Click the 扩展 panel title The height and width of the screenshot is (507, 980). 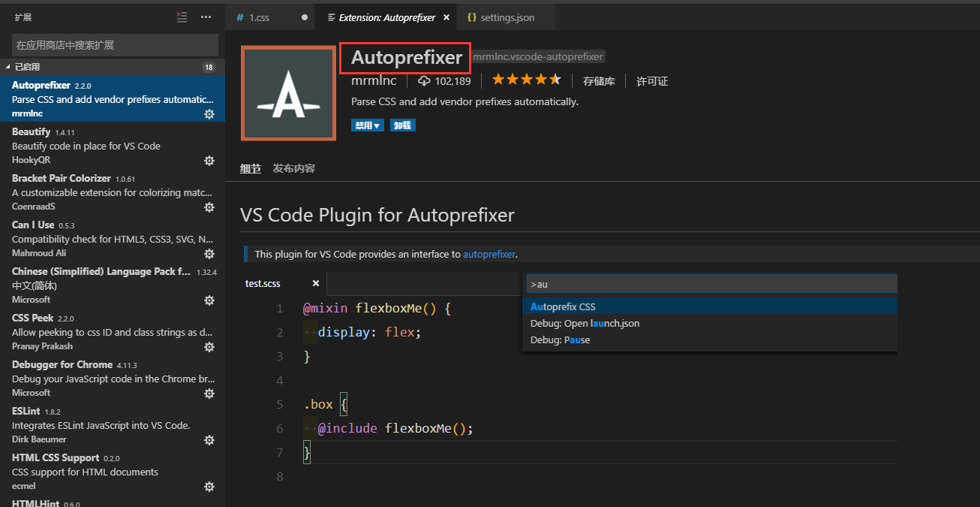23,17
